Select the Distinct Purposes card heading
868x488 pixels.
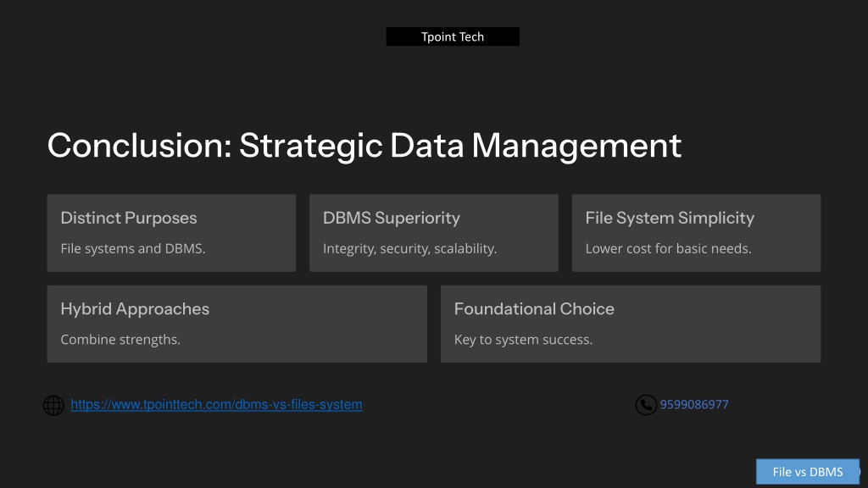(x=129, y=218)
